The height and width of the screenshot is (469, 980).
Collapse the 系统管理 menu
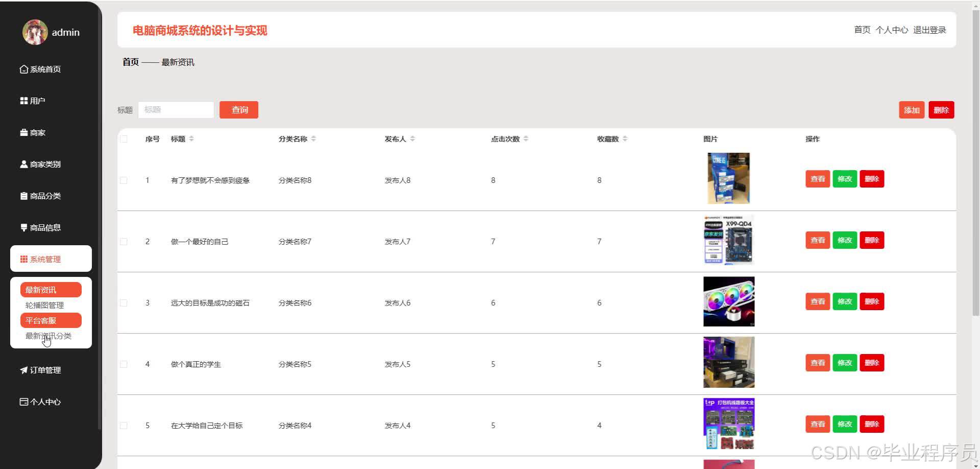(x=51, y=259)
